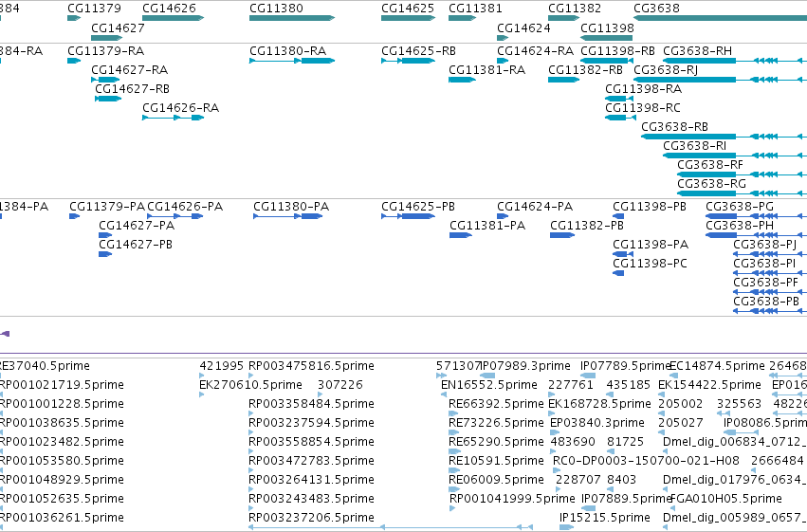The height and width of the screenshot is (532, 807).
Task: Select transcript CG11398-RB
Action: point(607,61)
